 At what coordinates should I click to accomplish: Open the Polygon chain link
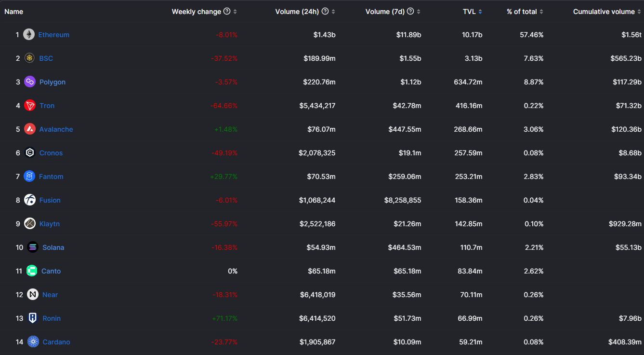pos(53,82)
